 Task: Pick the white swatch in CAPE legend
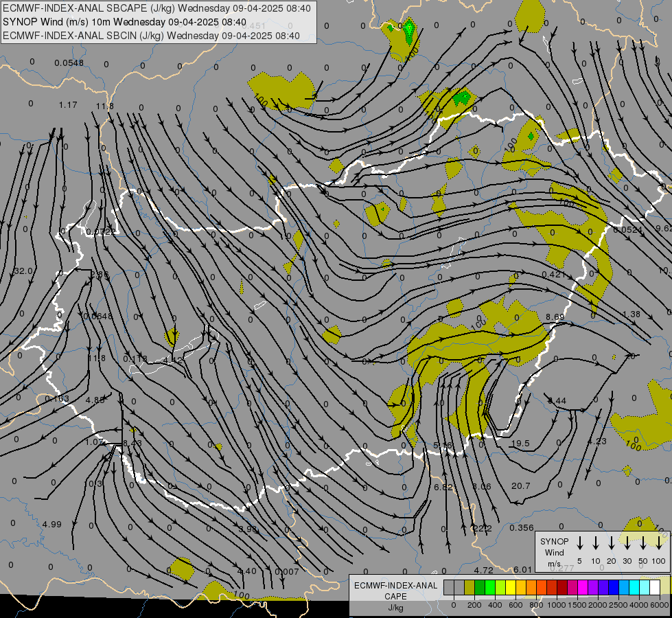(654, 587)
